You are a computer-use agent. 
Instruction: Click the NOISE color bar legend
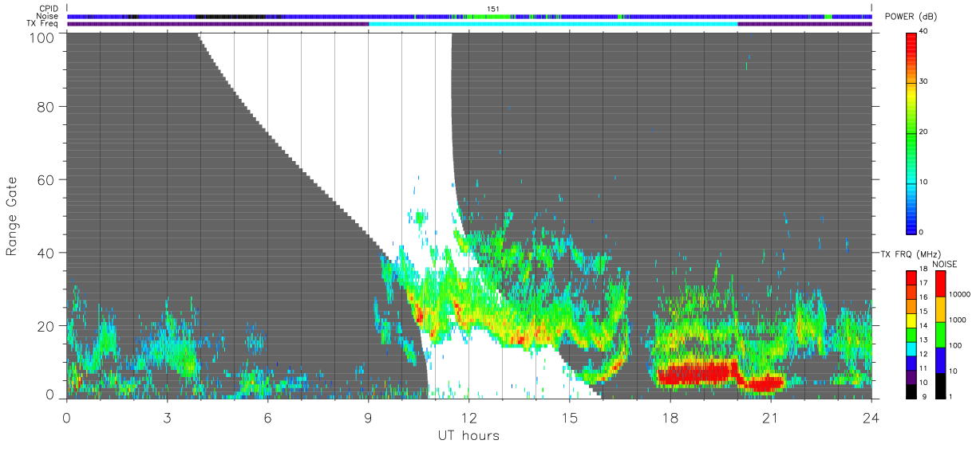(940, 335)
